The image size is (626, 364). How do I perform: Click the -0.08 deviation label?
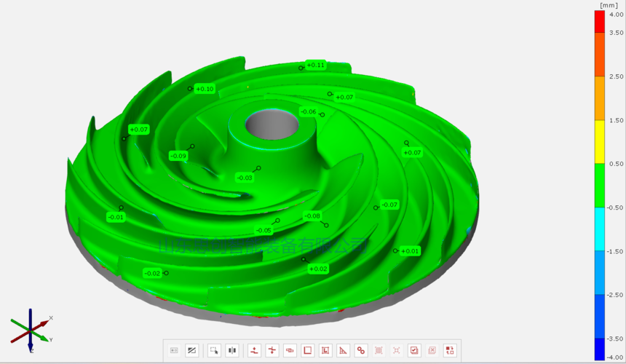(312, 216)
